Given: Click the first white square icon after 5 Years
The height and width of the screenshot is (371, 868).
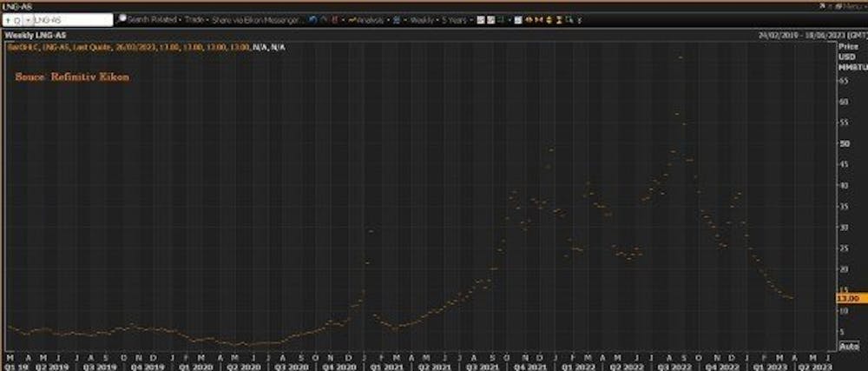Looking at the screenshot, I should (481, 19).
